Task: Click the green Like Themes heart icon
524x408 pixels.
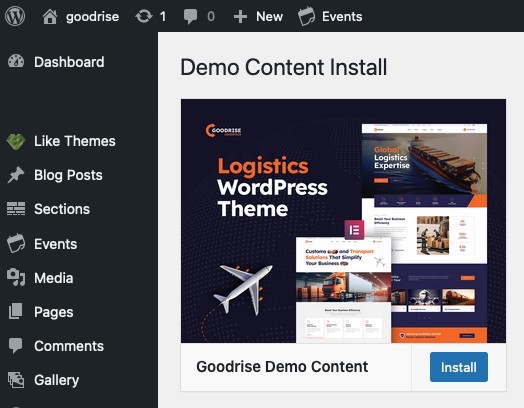Action: (16, 141)
